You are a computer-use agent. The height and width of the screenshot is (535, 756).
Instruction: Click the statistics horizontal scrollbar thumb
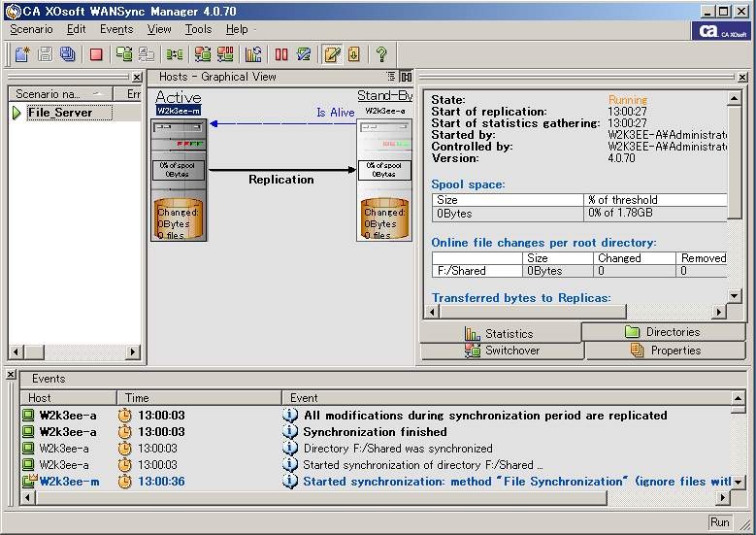533,312
